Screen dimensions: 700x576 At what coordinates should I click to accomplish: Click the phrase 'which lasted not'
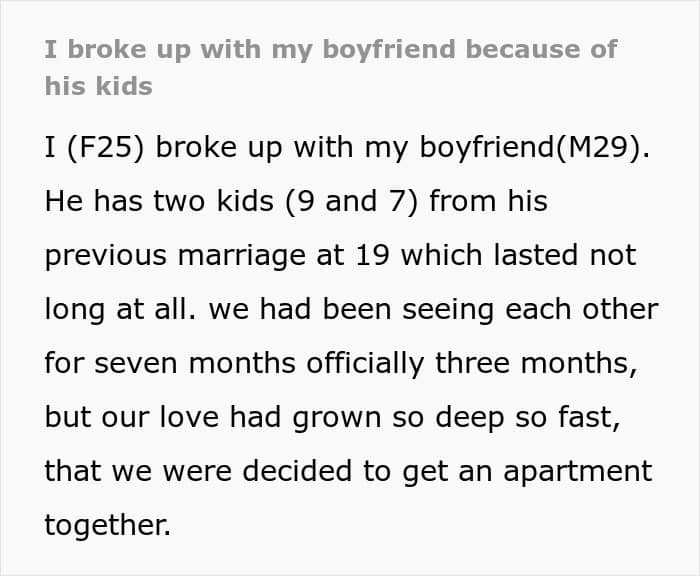519,255
